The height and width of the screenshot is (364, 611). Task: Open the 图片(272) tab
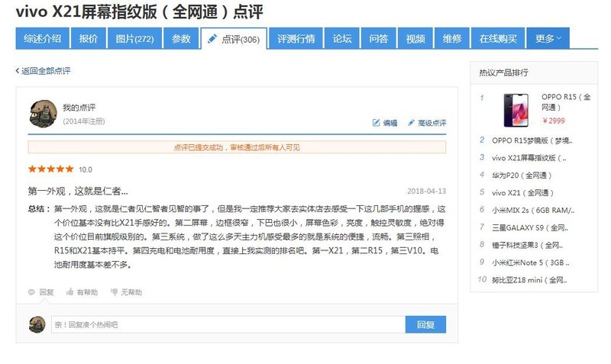point(135,39)
